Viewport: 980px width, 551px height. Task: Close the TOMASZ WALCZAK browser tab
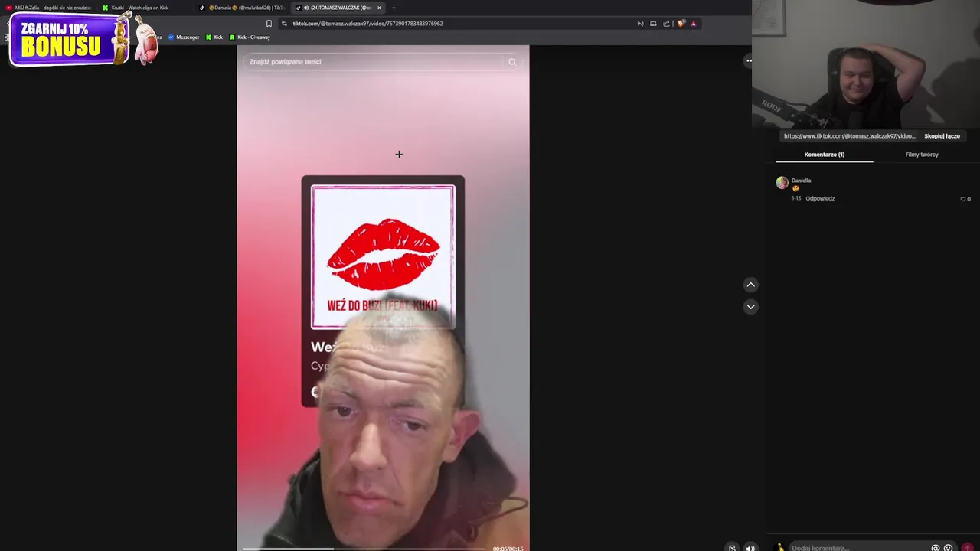point(379,8)
